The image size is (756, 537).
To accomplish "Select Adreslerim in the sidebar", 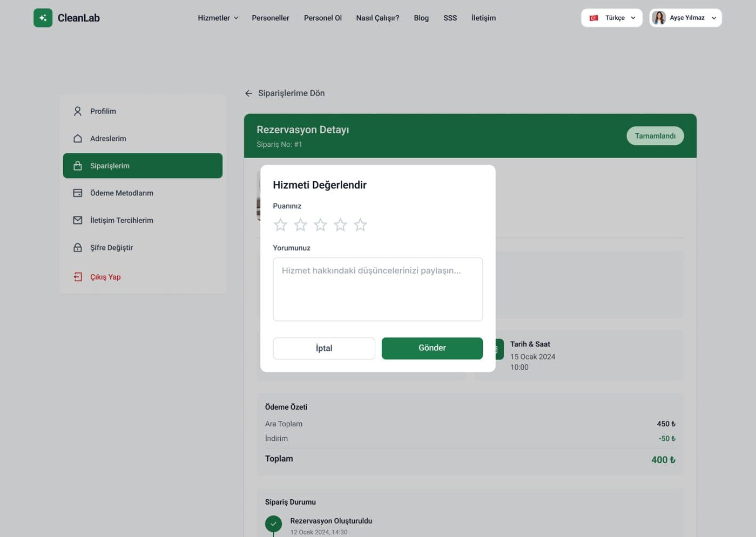I will [143, 139].
